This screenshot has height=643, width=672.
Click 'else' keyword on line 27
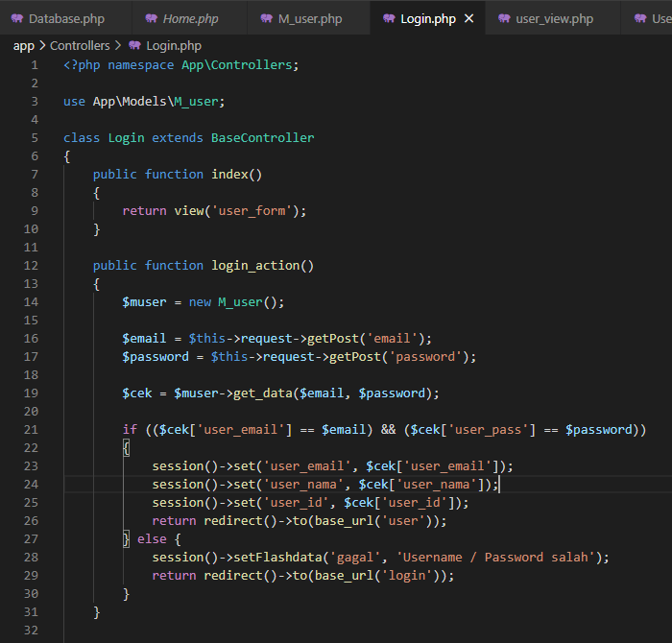[152, 539]
